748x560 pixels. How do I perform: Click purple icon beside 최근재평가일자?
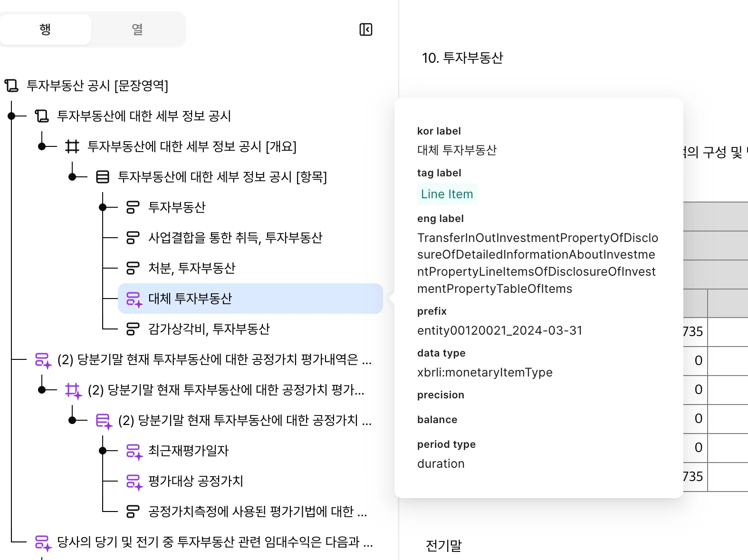[x=134, y=452]
